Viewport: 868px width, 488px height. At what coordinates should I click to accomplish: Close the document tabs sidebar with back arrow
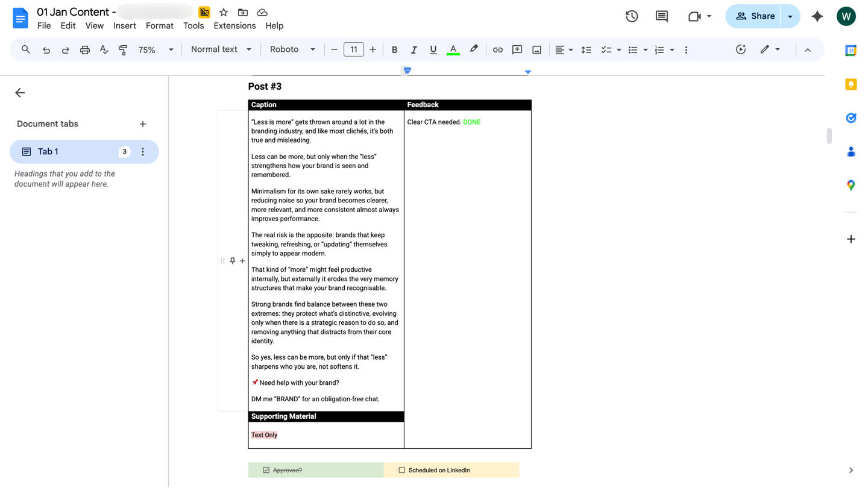click(x=20, y=93)
